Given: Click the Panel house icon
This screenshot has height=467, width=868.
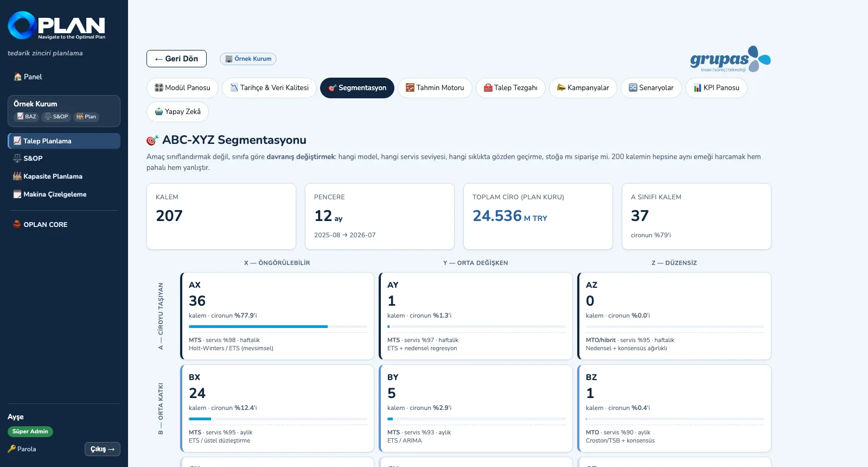Looking at the screenshot, I should point(18,77).
